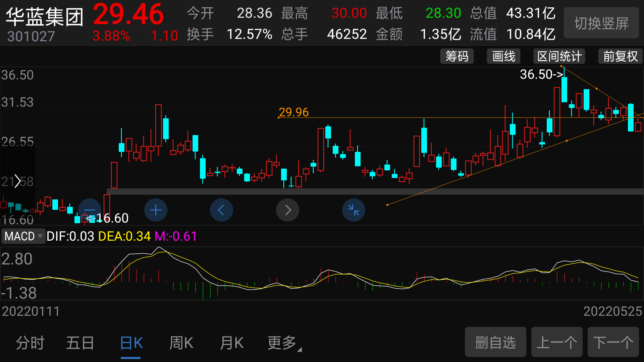Open the 区间统计 interval statistics tool

click(559, 56)
